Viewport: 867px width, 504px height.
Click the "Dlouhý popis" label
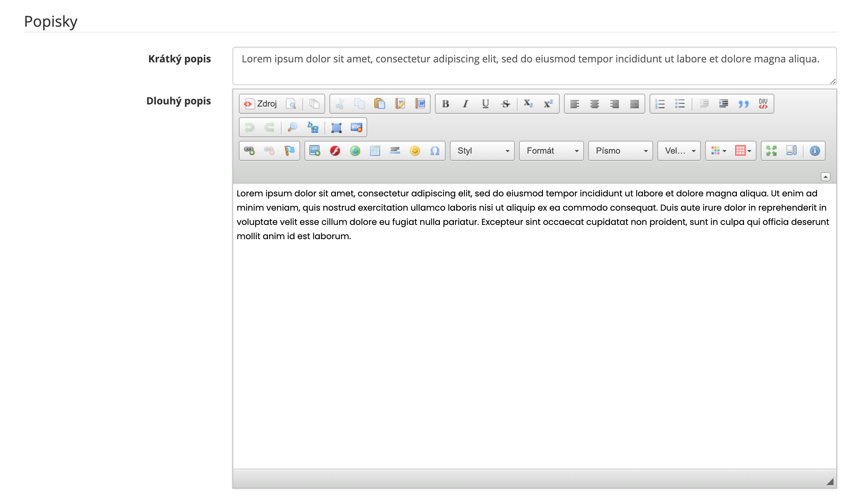[179, 101]
